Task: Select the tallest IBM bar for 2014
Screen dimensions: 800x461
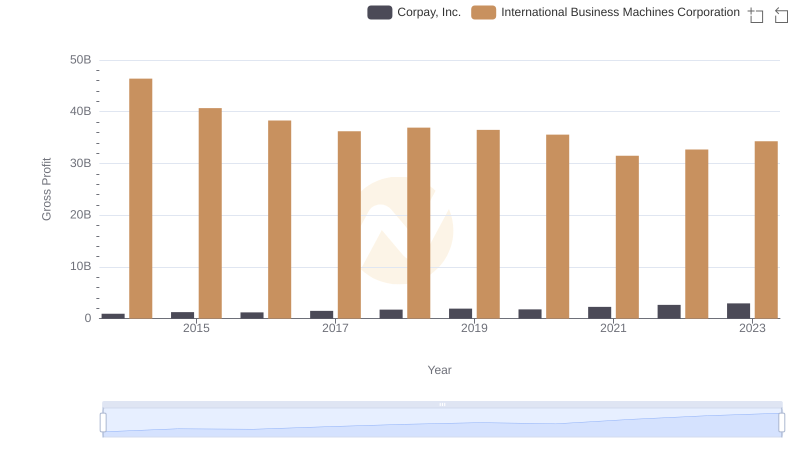Action: (141, 198)
